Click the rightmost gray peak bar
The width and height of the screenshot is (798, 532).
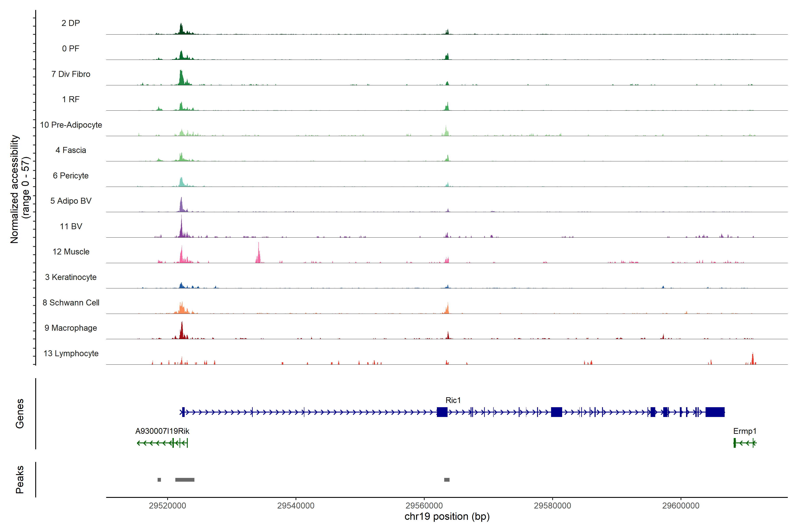446,480
